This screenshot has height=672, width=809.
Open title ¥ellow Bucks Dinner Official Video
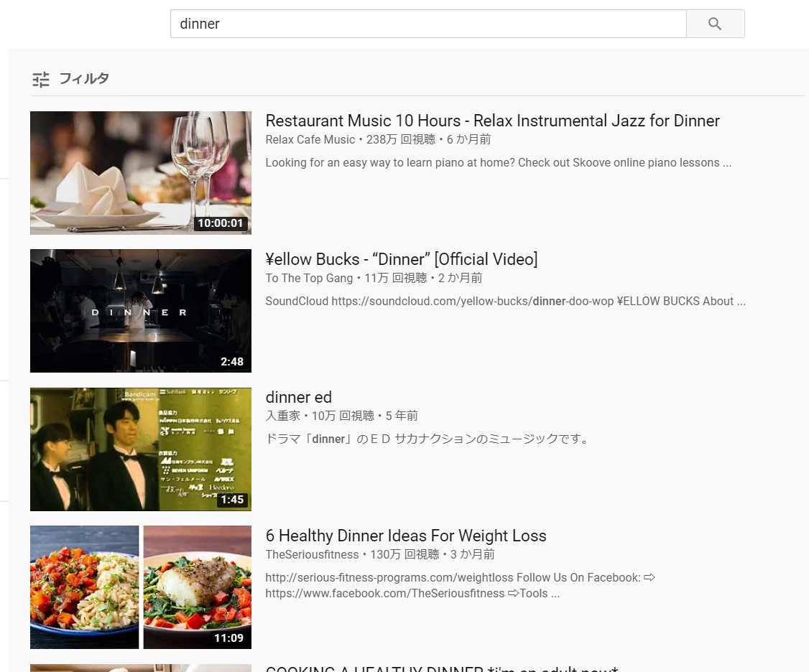click(402, 259)
